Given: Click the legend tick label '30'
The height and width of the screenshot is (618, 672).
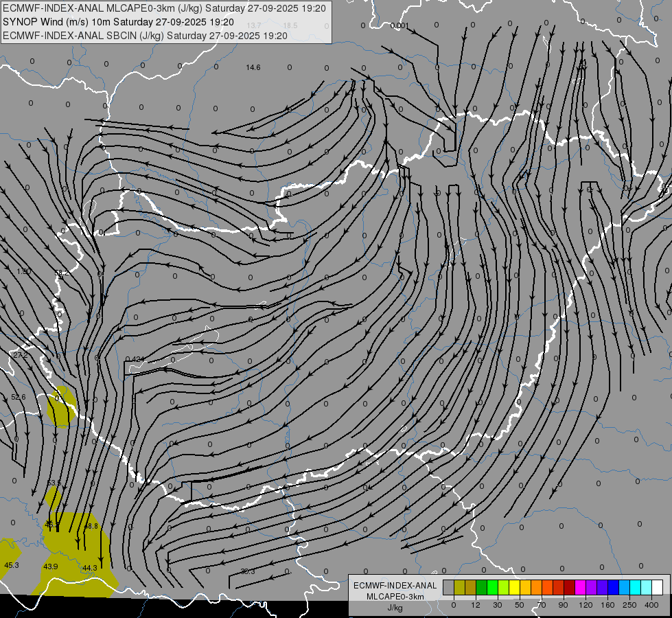Looking at the screenshot, I should [498, 605].
